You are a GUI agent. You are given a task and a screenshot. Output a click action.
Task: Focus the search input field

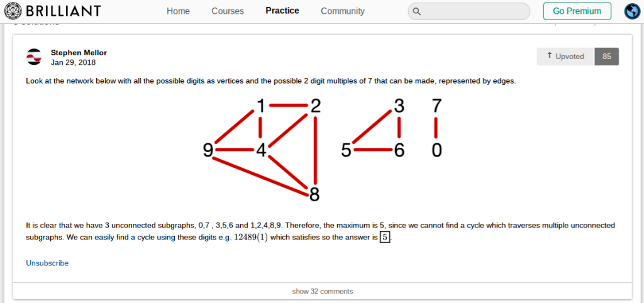pos(475,11)
